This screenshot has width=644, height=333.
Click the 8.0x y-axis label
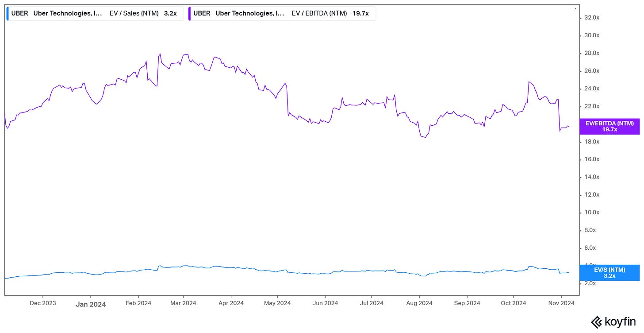[590, 230]
